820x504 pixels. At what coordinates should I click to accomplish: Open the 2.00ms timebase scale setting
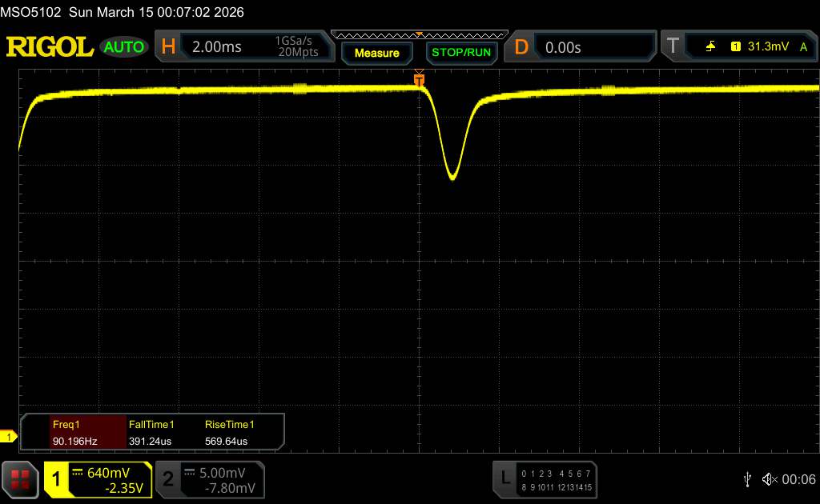pyautogui.click(x=217, y=47)
